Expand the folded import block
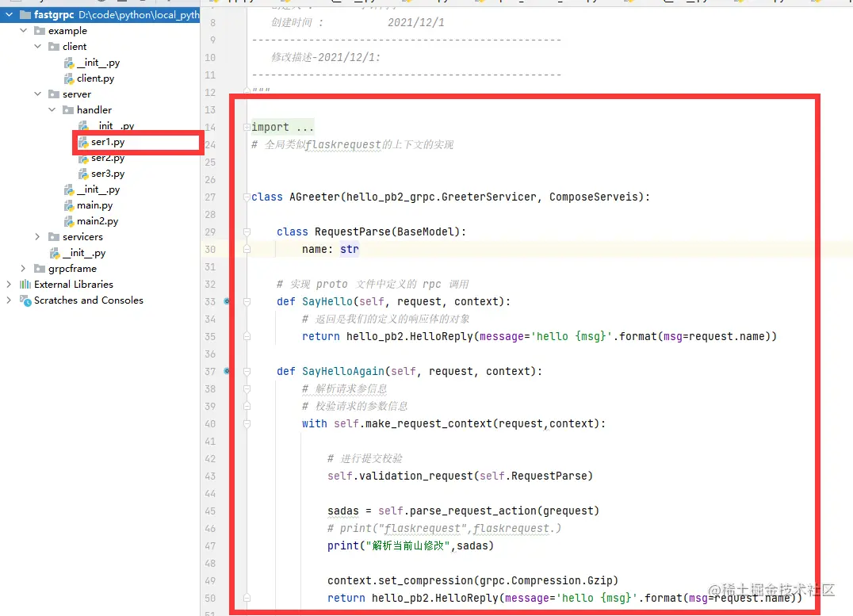 (x=247, y=127)
